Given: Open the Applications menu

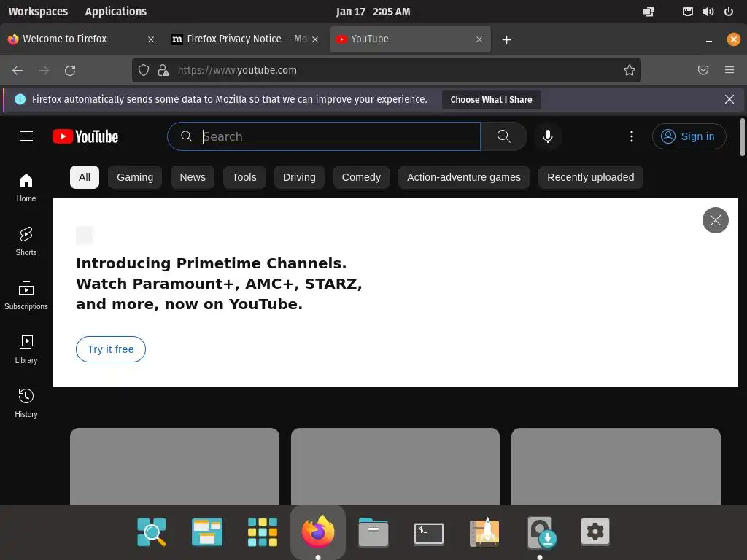Looking at the screenshot, I should (116, 12).
